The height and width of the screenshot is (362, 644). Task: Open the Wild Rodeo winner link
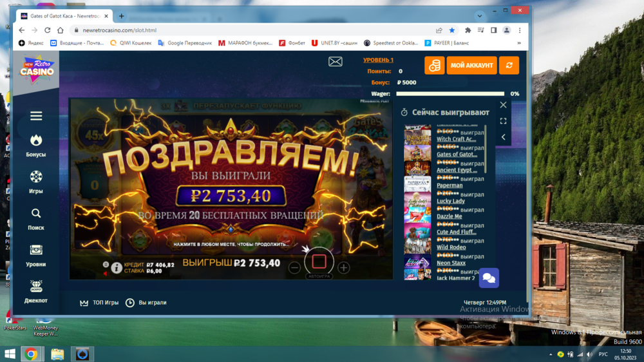451,247
